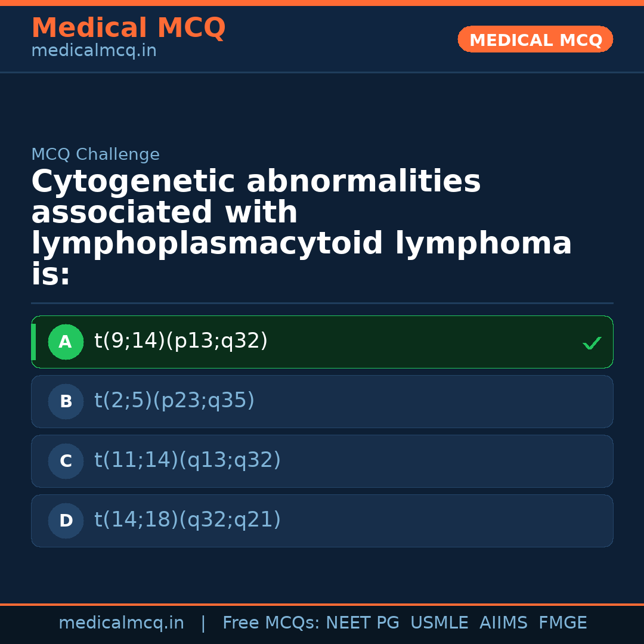Click the green A letter circle
This screenshot has height=644, width=644.
coord(66,342)
